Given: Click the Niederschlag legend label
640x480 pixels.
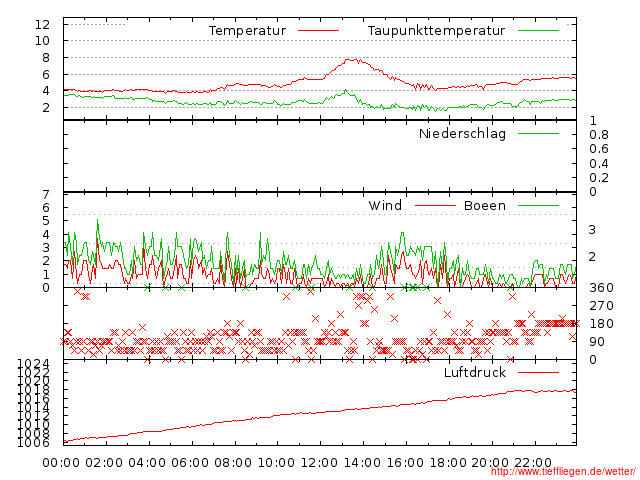Looking at the screenshot, I should pyautogui.click(x=462, y=133).
